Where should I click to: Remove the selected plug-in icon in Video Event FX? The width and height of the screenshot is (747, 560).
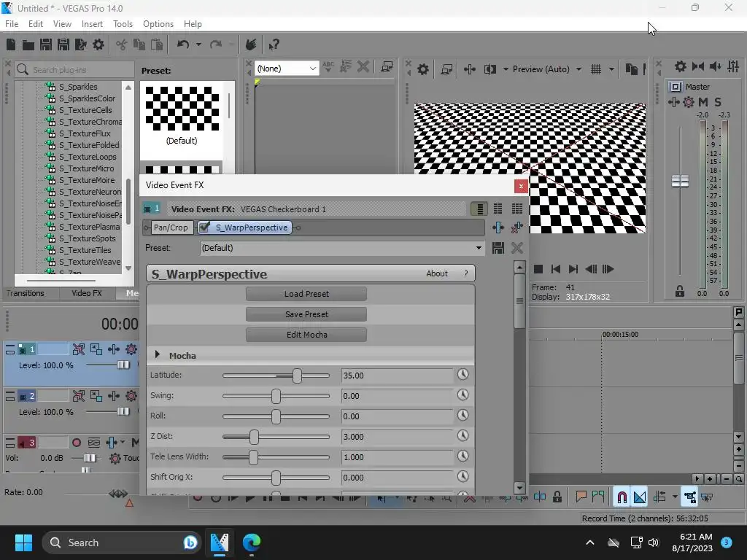tap(517, 227)
